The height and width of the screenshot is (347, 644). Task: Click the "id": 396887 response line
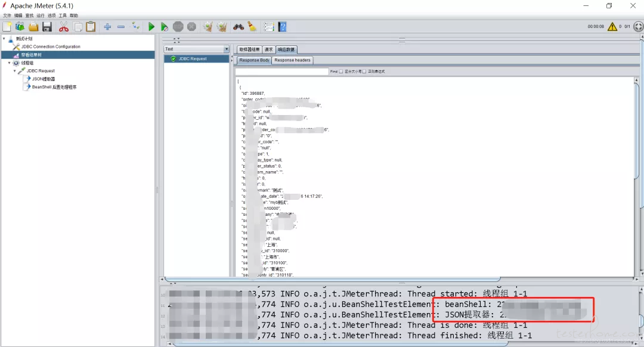pyautogui.click(x=253, y=93)
